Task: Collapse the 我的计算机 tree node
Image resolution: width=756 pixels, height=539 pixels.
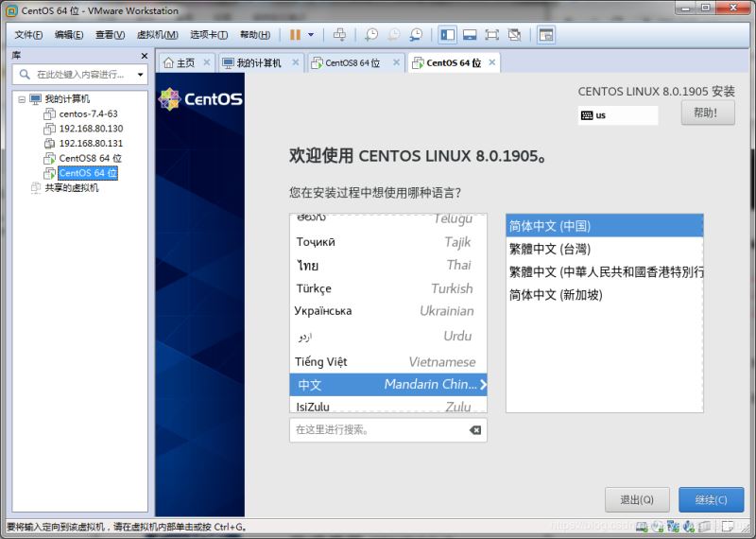Action: [21, 99]
